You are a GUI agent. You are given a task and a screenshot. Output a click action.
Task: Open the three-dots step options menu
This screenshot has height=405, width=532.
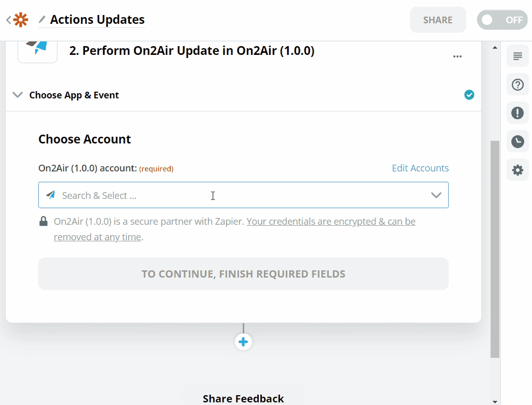click(457, 56)
